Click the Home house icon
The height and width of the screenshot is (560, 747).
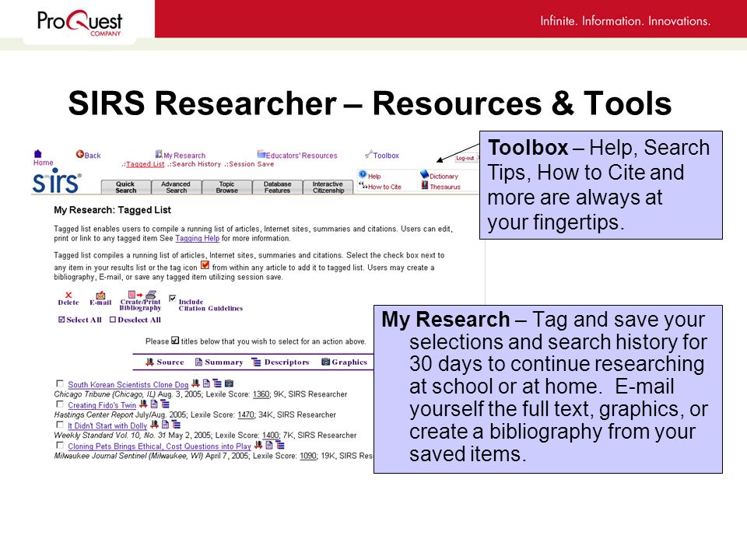(x=37, y=153)
